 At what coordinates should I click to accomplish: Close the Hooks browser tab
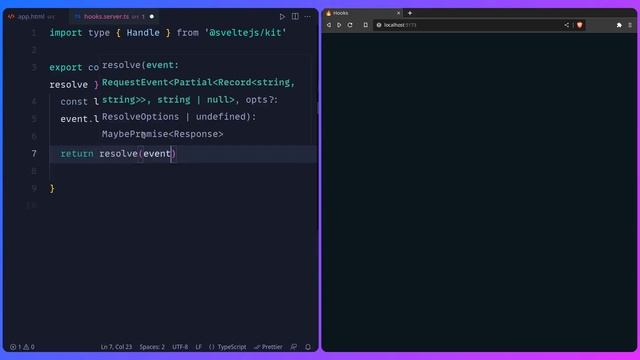point(398,13)
